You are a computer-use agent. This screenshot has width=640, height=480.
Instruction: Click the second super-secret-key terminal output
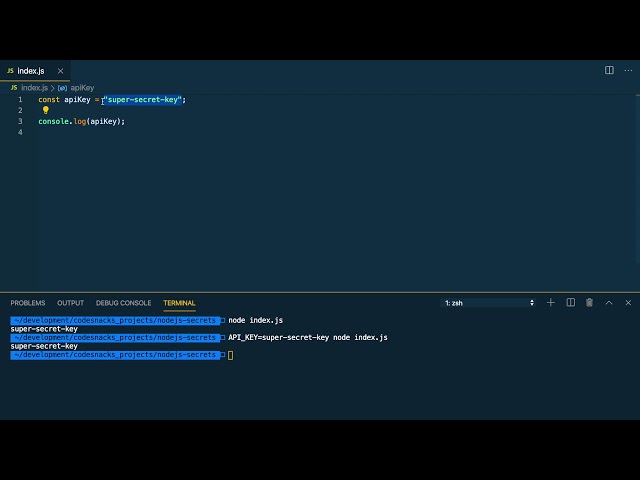point(44,346)
